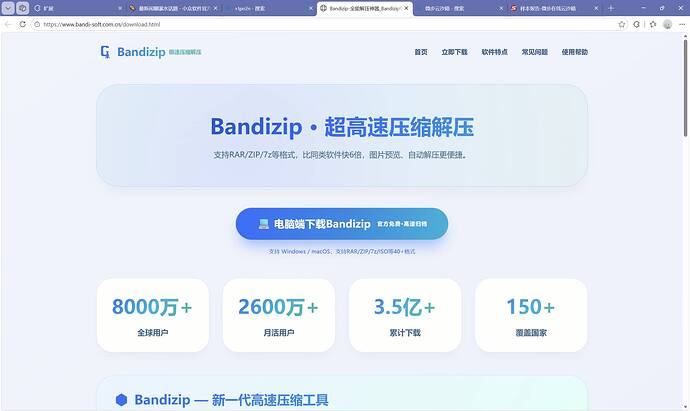Click the vertical page scrollbar thumb
The width and height of the screenshot is (690, 411).
tap(685, 88)
